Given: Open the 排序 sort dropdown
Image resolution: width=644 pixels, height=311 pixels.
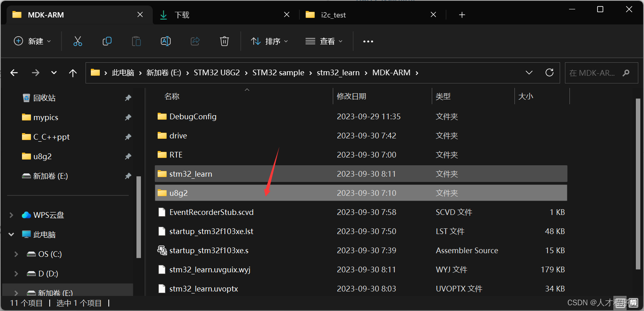Looking at the screenshot, I should coord(269,41).
